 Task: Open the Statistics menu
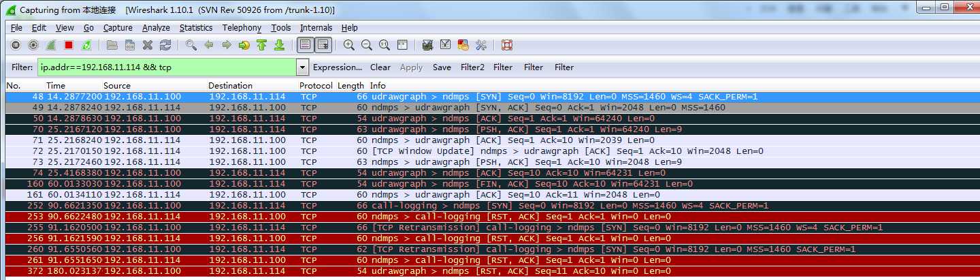point(196,28)
